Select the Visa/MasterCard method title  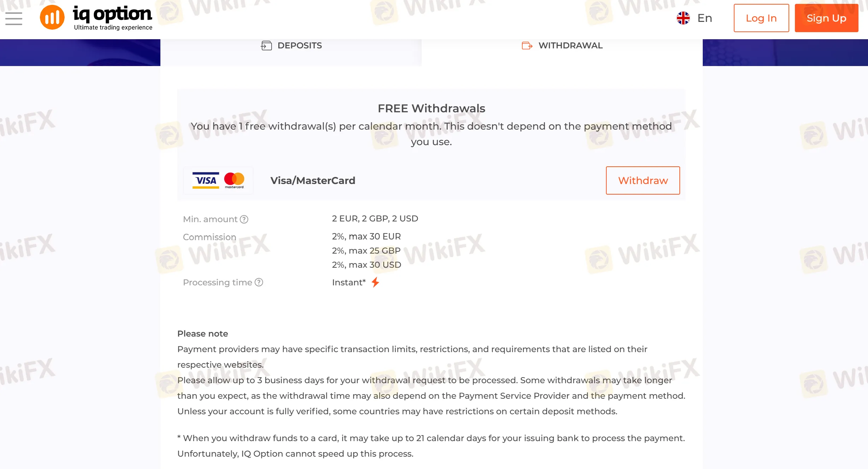tap(313, 180)
